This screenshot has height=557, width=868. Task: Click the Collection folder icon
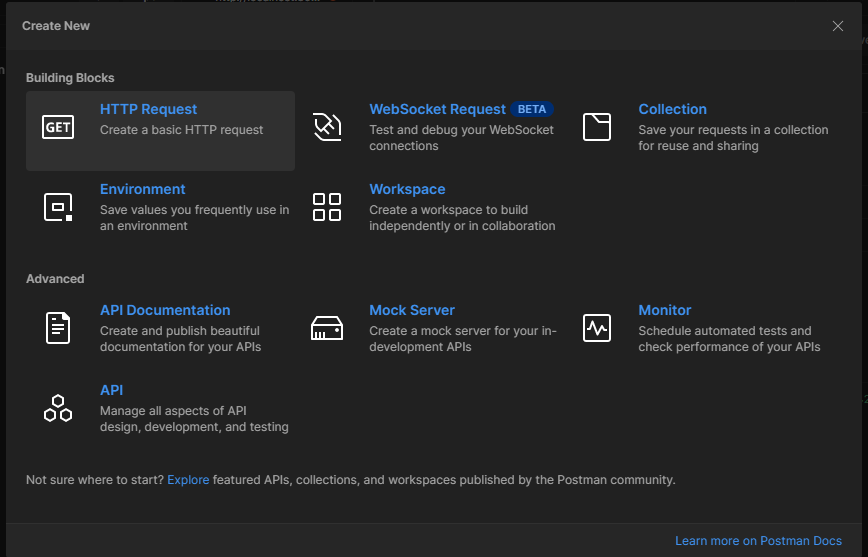coord(597,127)
